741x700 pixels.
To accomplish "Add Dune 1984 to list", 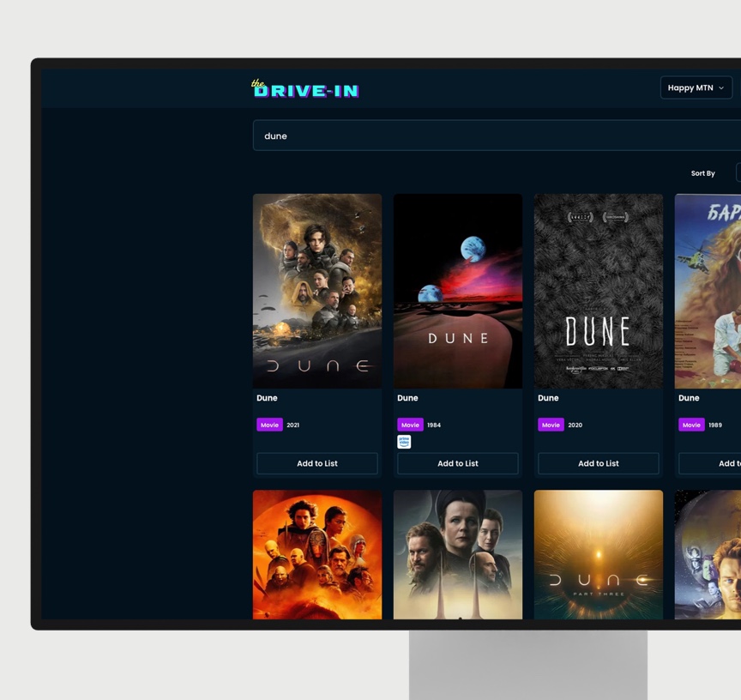I will click(x=458, y=464).
